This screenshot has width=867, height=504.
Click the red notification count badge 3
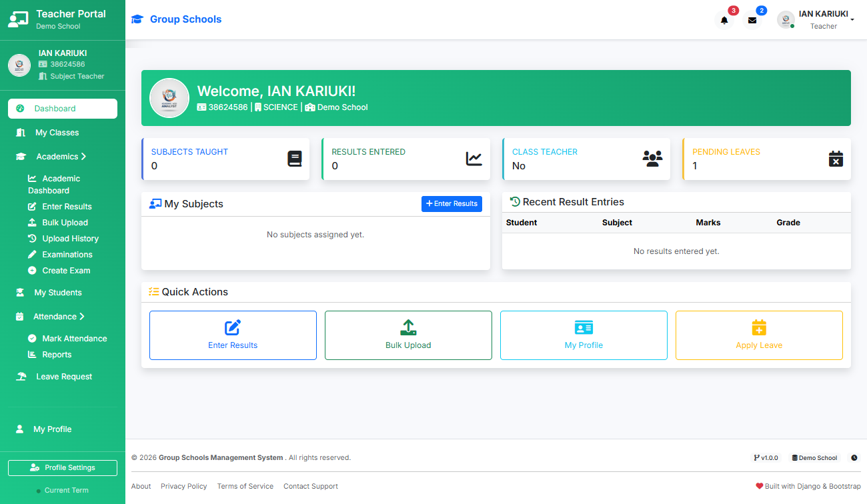coord(734,11)
